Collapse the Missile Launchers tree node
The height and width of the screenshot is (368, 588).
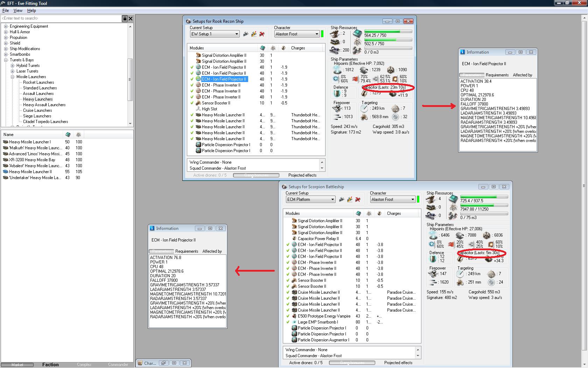tap(12, 77)
